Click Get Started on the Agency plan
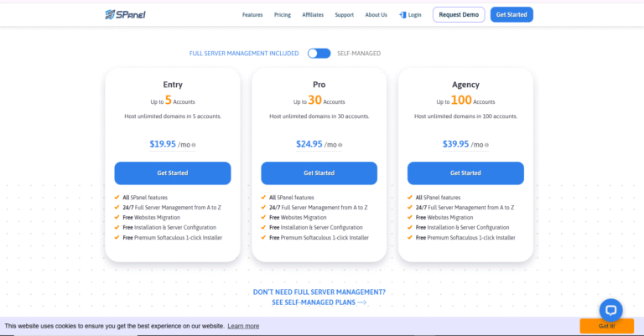Screen dimensions: 644x336 465,173
